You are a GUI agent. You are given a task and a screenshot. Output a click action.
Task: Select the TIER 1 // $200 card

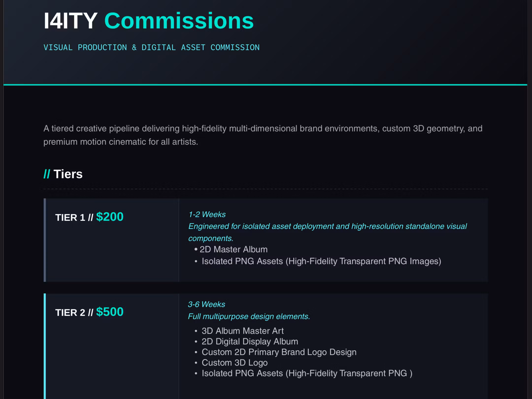[x=266, y=240]
